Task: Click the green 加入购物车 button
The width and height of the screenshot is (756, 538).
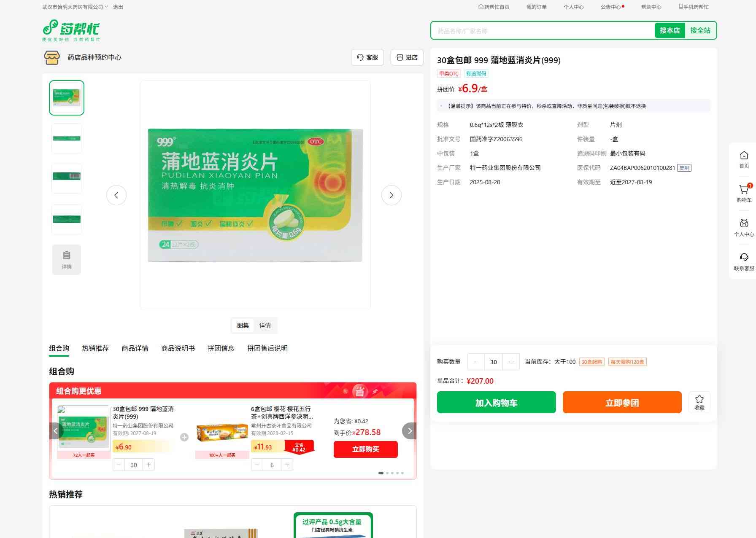Action: (496, 402)
